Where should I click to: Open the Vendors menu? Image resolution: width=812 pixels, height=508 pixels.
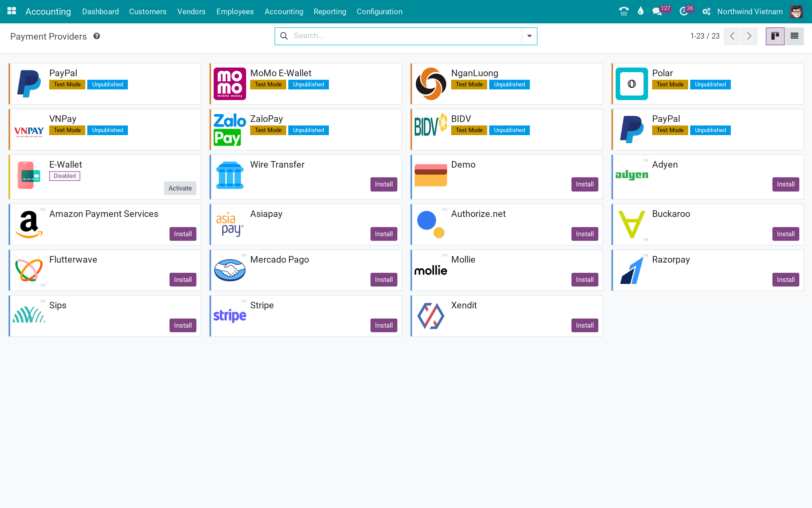pyautogui.click(x=191, y=11)
